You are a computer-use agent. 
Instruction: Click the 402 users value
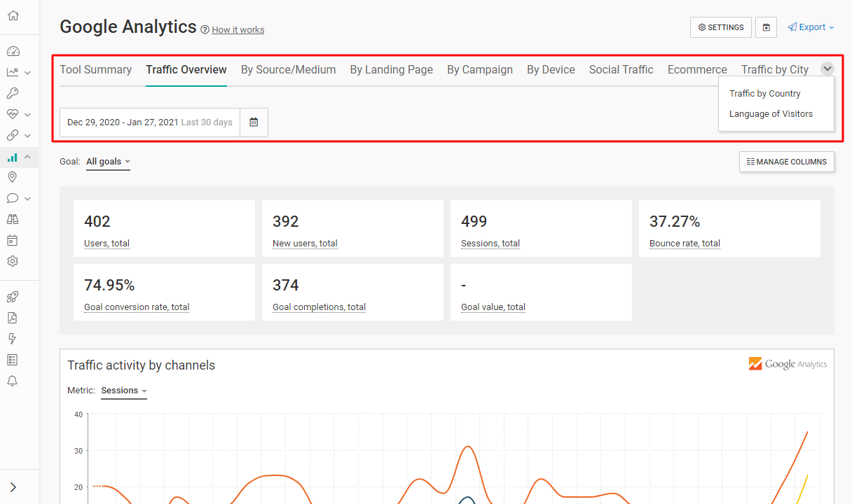[97, 222]
